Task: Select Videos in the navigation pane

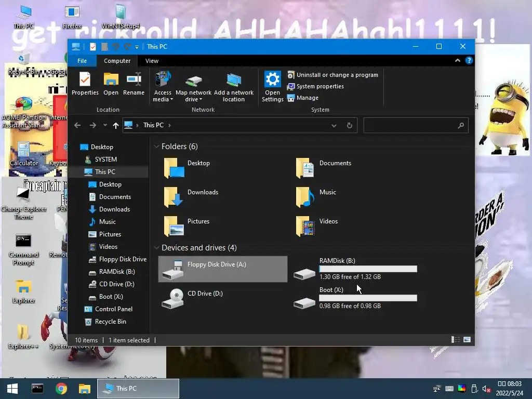Action: click(108, 247)
